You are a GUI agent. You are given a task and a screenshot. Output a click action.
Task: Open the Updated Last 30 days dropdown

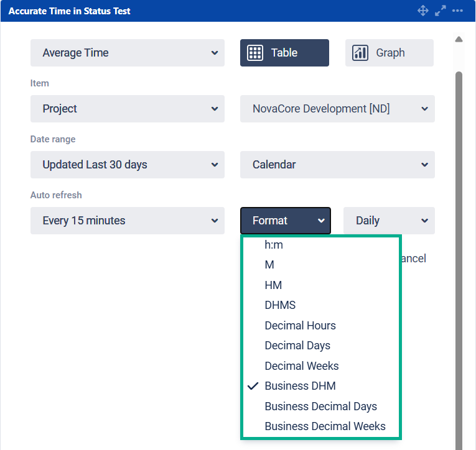[127, 165]
